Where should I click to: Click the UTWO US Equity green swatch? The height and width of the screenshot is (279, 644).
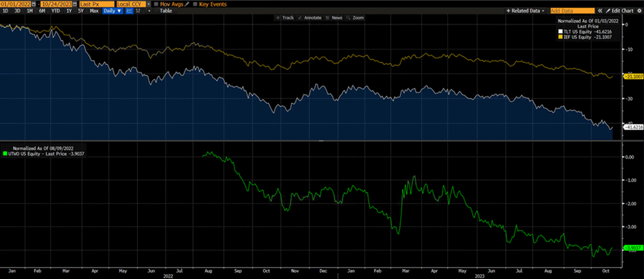point(5,153)
